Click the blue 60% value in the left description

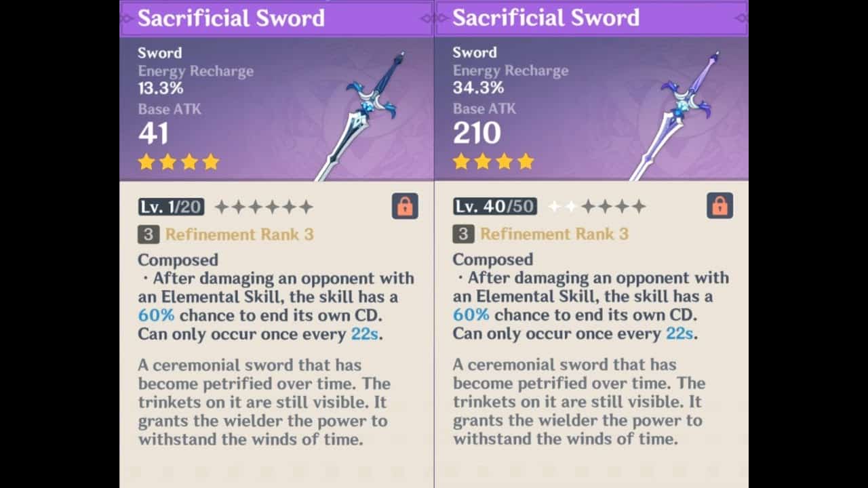pos(156,315)
